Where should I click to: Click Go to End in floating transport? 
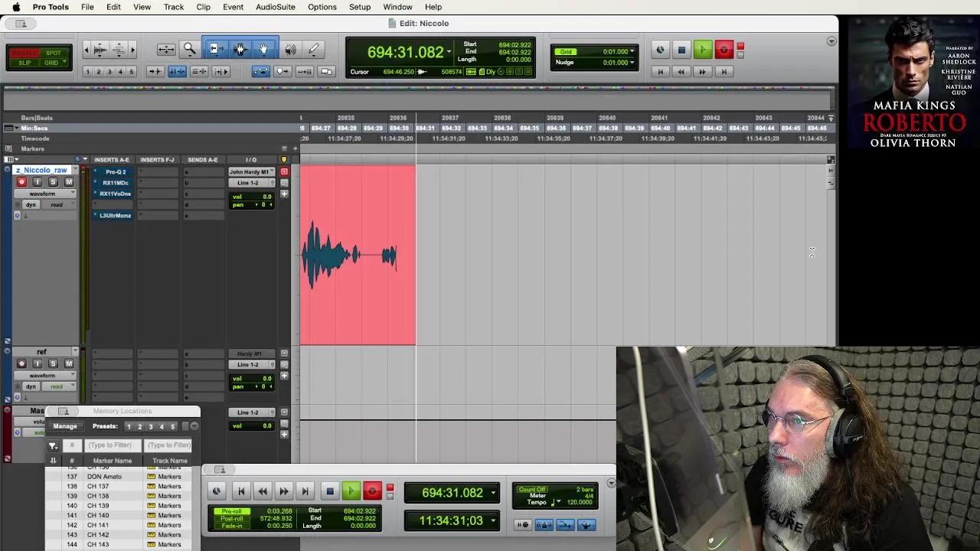coord(305,491)
